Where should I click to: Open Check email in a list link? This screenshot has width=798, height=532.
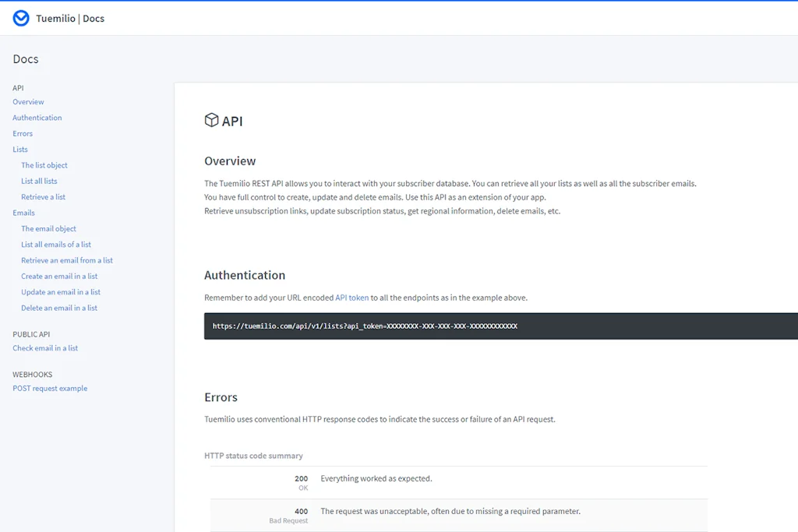(45, 348)
